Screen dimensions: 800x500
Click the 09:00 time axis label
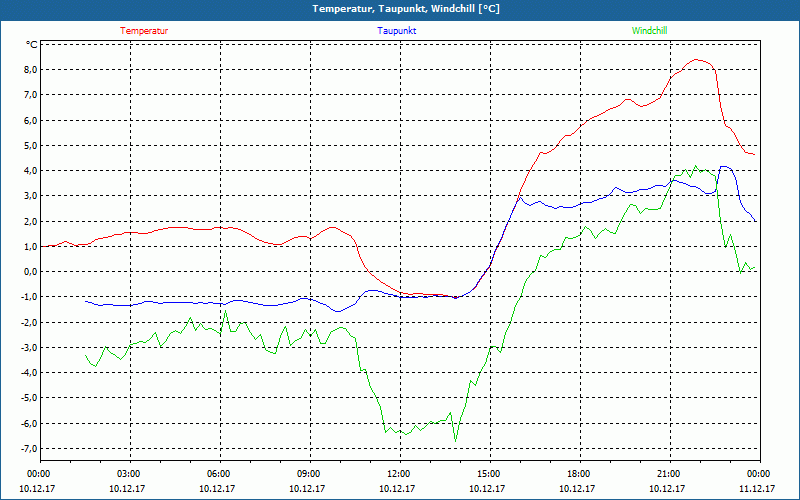click(308, 474)
